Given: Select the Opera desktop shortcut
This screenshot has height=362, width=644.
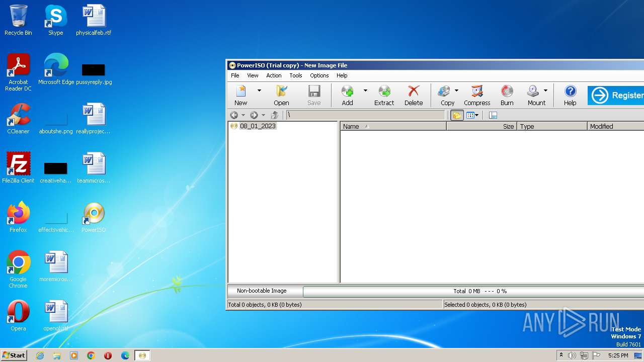Looking at the screenshot, I should (18, 316).
